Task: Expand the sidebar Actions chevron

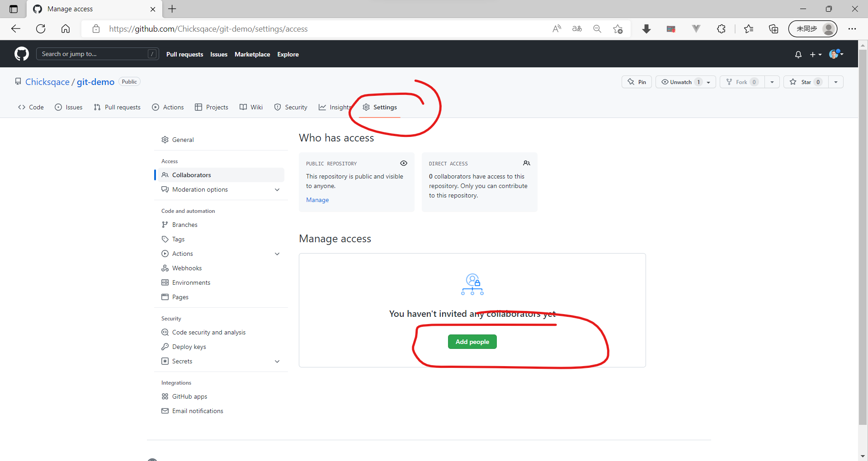Action: 277,254
